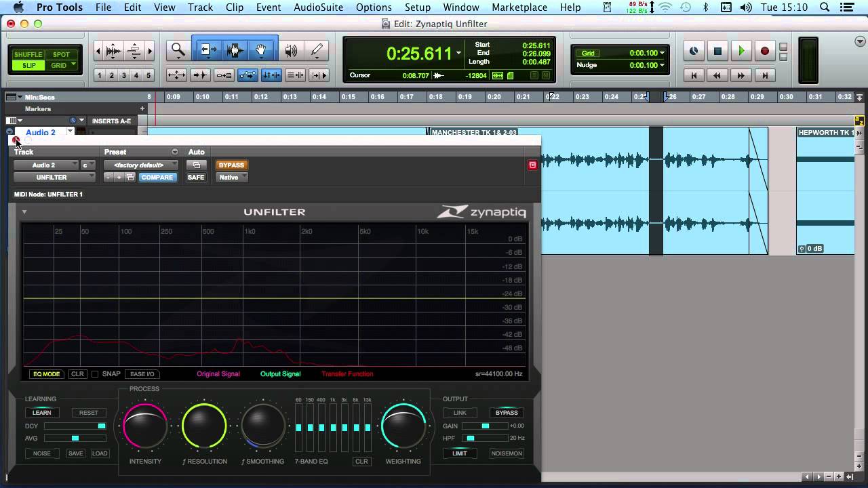Click SAVE button in Learning section
The width and height of the screenshot is (868, 488).
tap(75, 453)
